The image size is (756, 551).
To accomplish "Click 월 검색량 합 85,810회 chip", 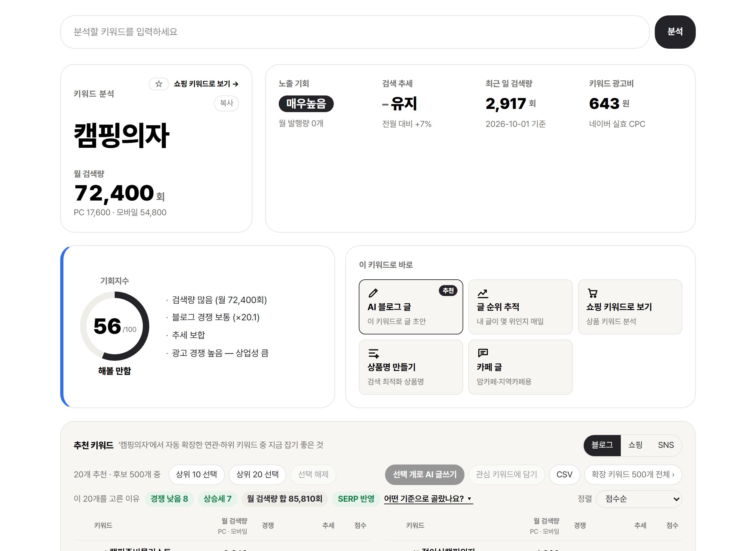I will (x=284, y=499).
